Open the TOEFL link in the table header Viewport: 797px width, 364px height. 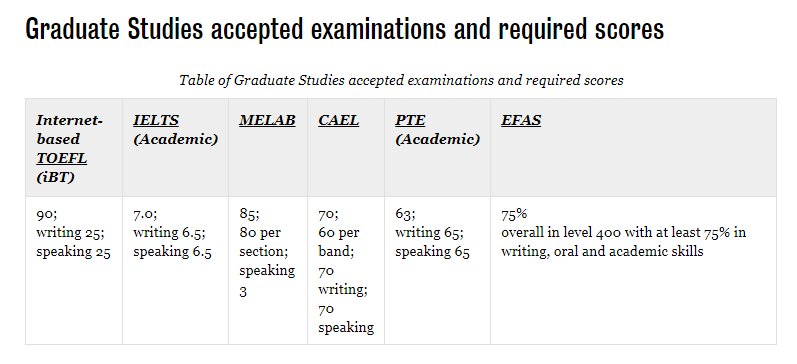click(62, 159)
